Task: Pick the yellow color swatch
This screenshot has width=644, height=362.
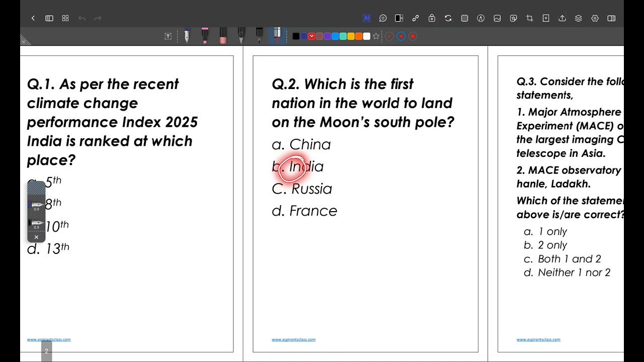Action: [351, 36]
